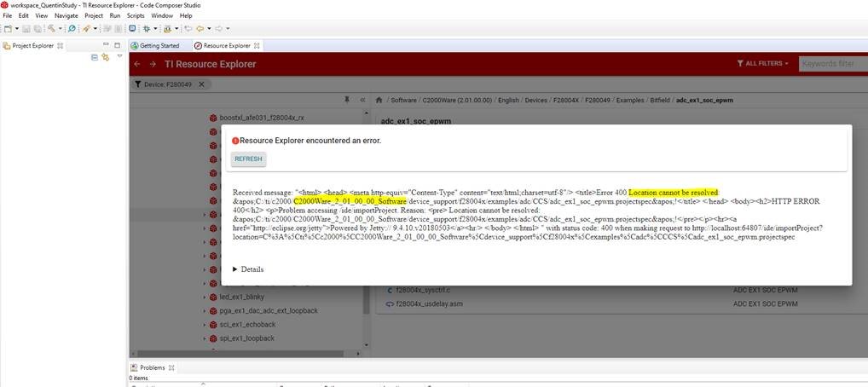Viewport: 868px width, 387px height.
Task: Expand the spi_ex1_loopback tree node
Action: coord(205,338)
